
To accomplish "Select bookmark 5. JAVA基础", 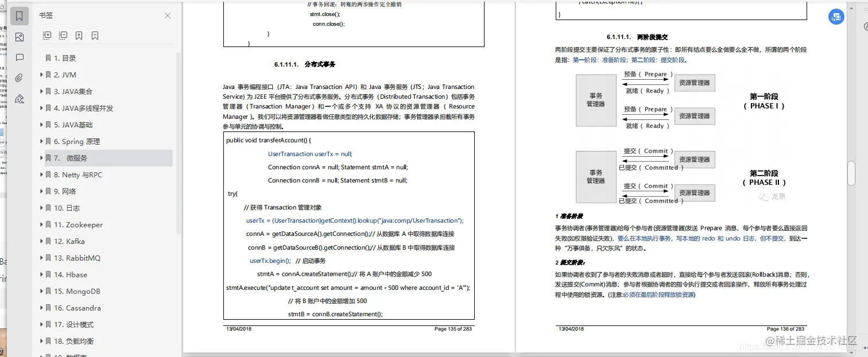I will tap(73, 125).
